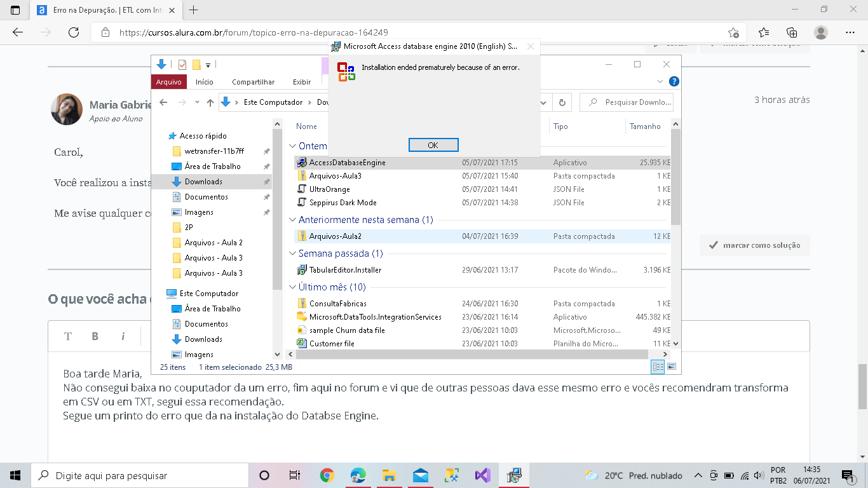Refresh the Downloads folder view
This screenshot has width=868, height=488.
click(x=562, y=102)
